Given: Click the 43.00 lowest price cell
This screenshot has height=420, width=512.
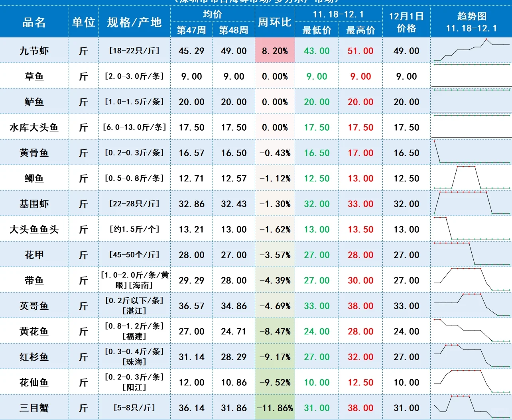Looking at the screenshot, I should (x=317, y=51).
